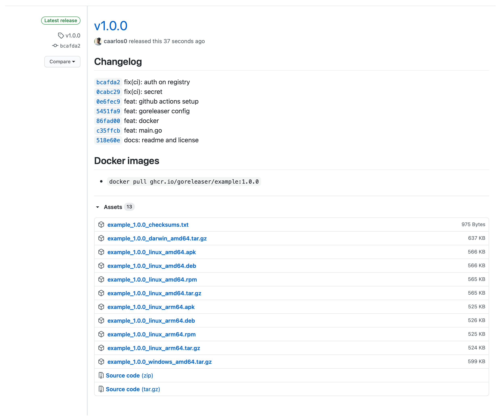Click package icon beside windows_amd64.tar.gz

point(101,362)
